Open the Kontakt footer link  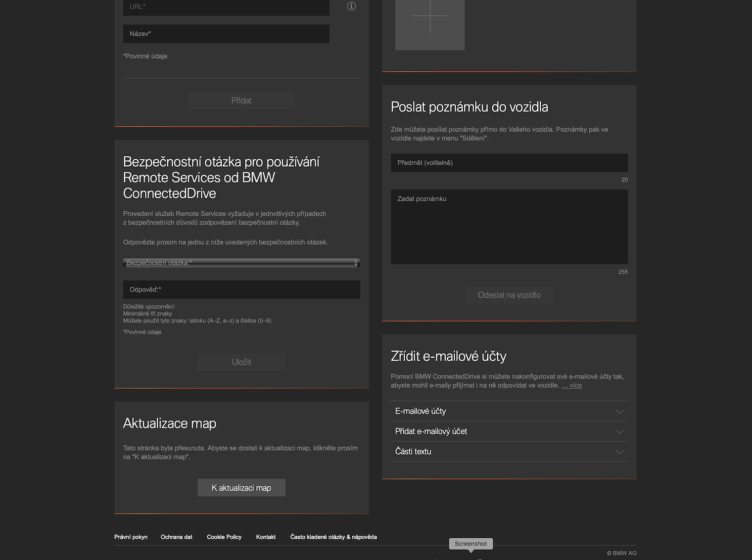266,537
